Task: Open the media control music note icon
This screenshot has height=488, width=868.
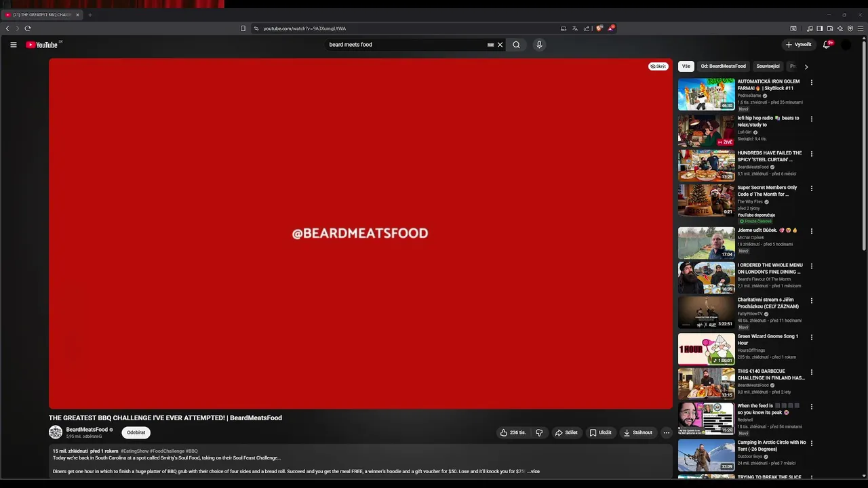Action: (x=810, y=28)
